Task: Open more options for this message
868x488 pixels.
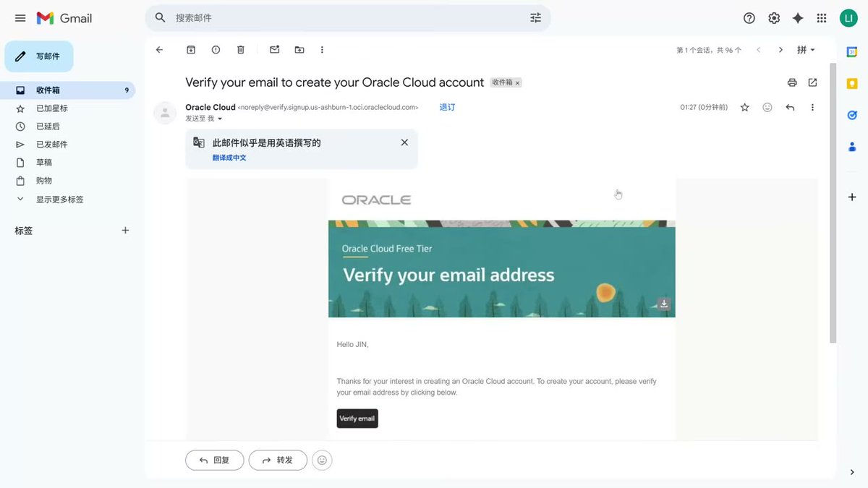Action: pyautogui.click(x=812, y=108)
